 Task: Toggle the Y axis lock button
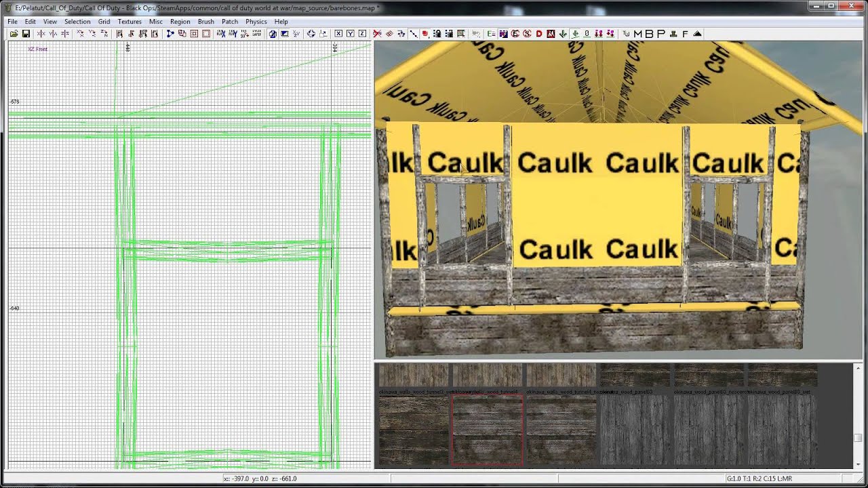click(350, 33)
